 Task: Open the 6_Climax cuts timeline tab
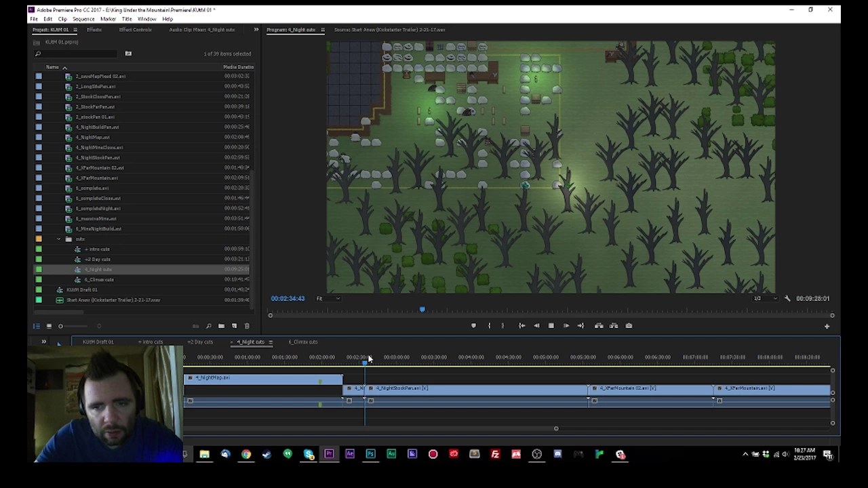(303, 342)
